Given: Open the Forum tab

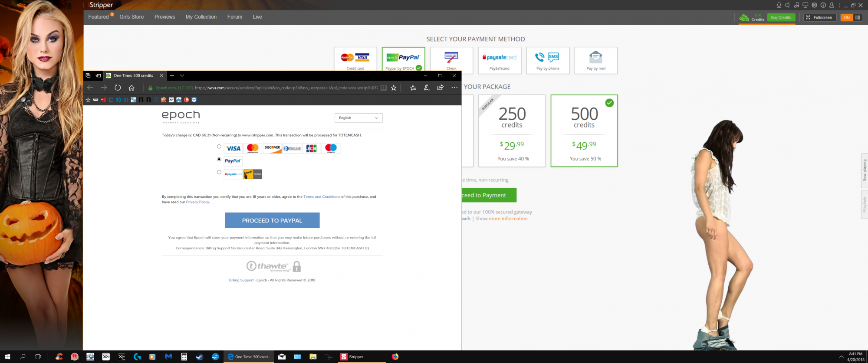Looking at the screenshot, I should [235, 17].
